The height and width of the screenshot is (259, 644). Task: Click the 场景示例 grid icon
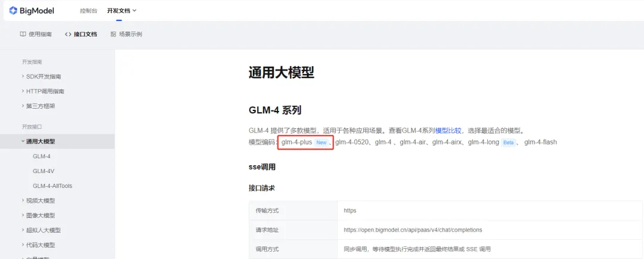click(113, 35)
